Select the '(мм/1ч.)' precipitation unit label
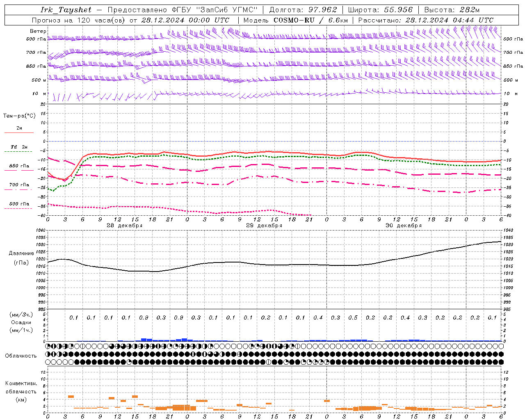This screenshot has width=525, height=420. point(21,330)
